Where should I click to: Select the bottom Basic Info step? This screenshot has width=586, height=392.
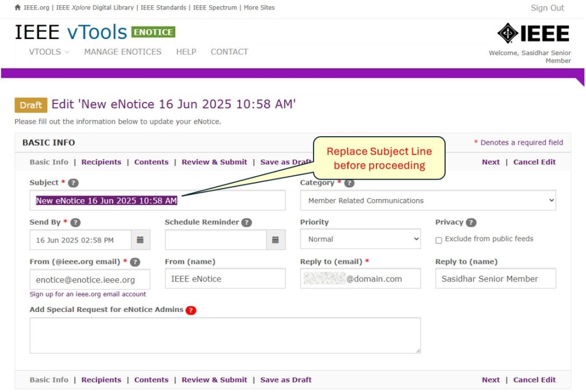49,380
